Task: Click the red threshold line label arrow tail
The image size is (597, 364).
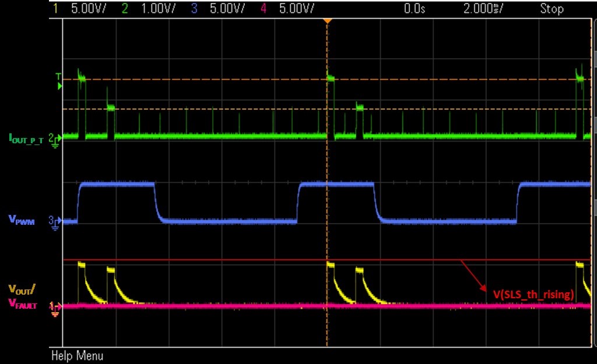Action: tap(463, 261)
